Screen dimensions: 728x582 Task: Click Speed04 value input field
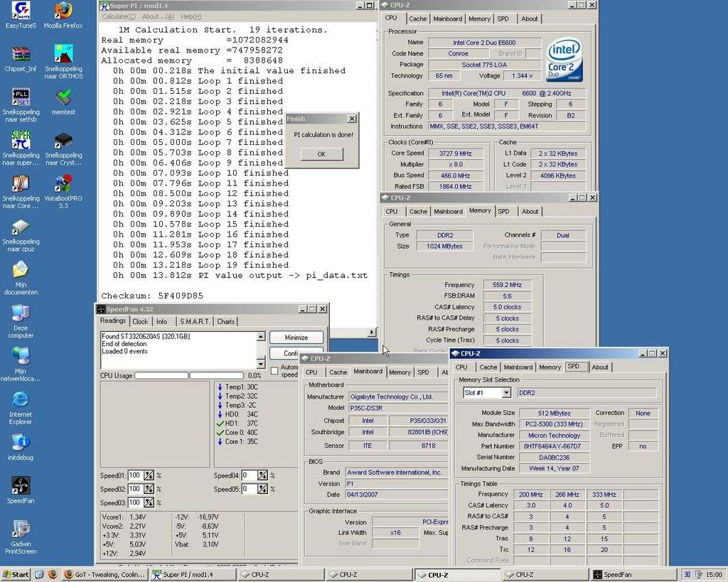249,475
